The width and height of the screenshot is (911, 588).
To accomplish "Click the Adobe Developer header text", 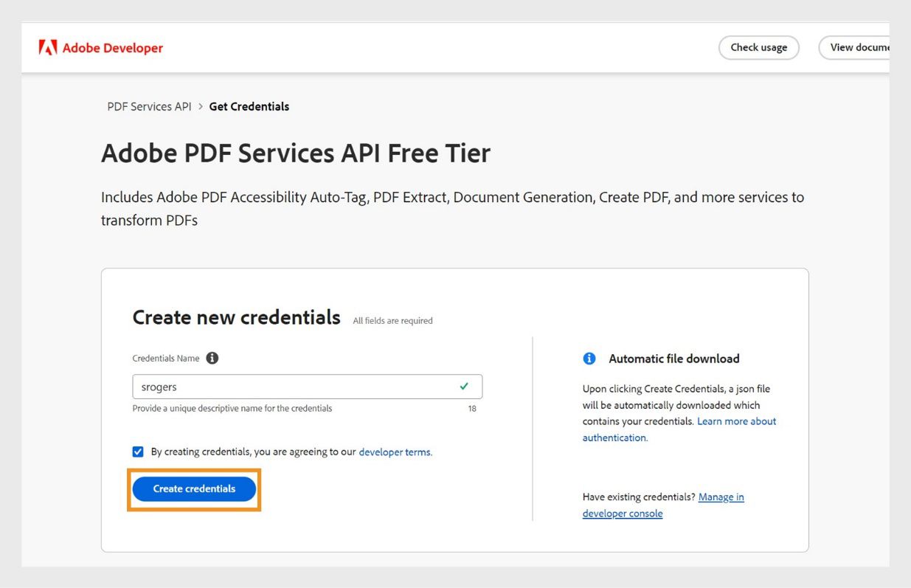I will click(x=112, y=47).
